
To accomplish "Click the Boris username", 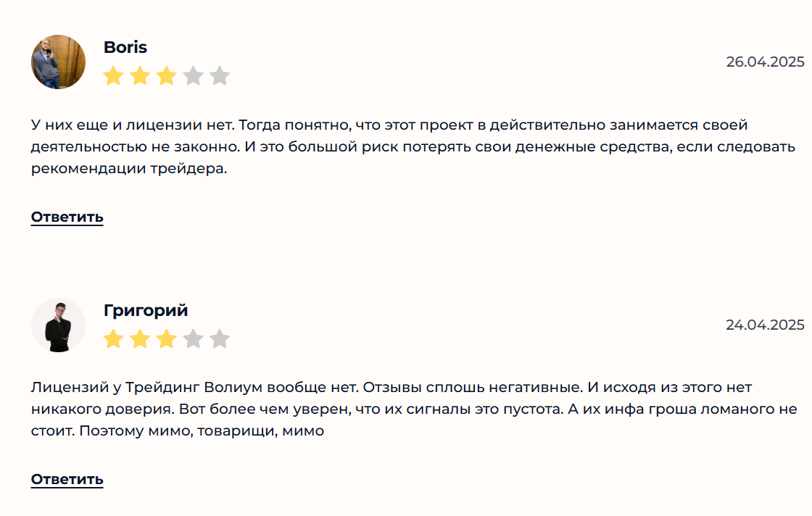I will point(125,48).
